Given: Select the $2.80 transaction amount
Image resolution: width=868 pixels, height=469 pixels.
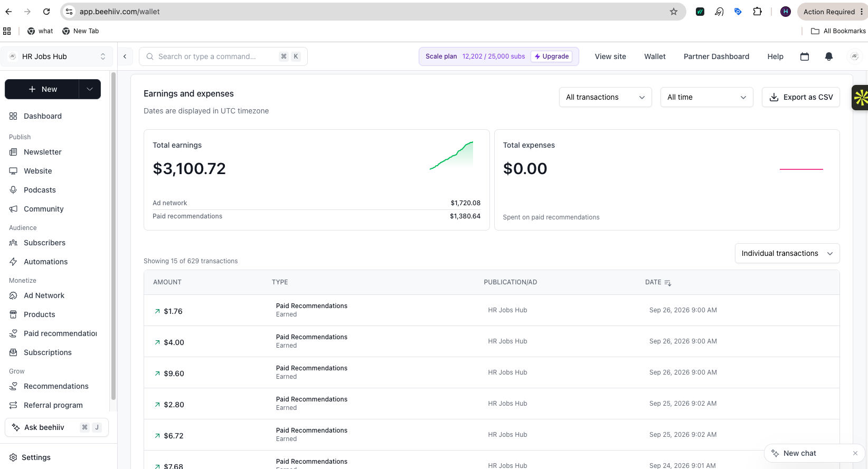Looking at the screenshot, I should (x=174, y=405).
